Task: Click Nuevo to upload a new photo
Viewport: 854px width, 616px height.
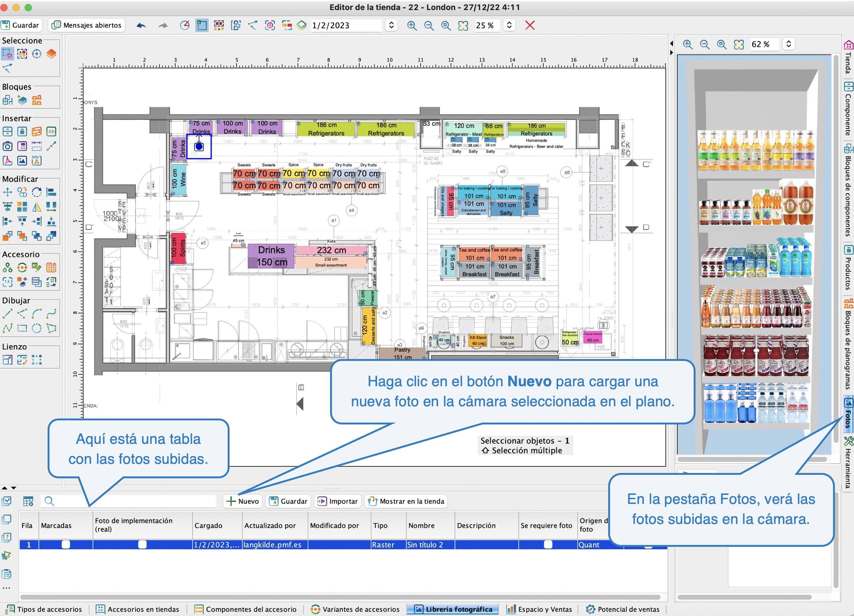Action: [243, 501]
